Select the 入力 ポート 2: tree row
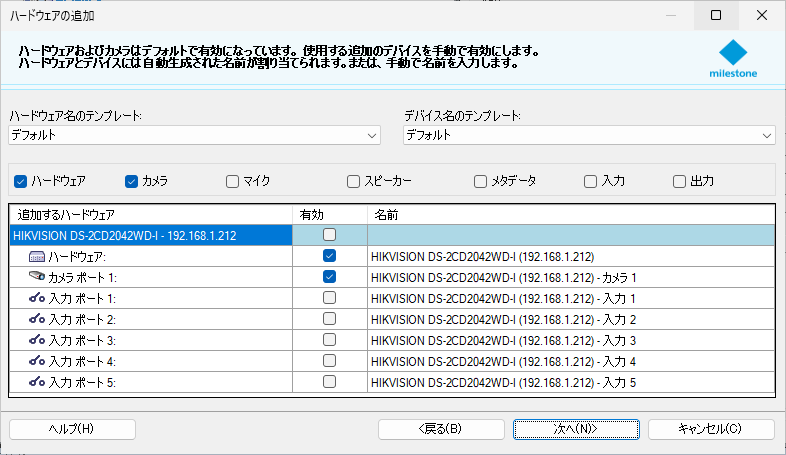This screenshot has width=786, height=455. point(150,320)
